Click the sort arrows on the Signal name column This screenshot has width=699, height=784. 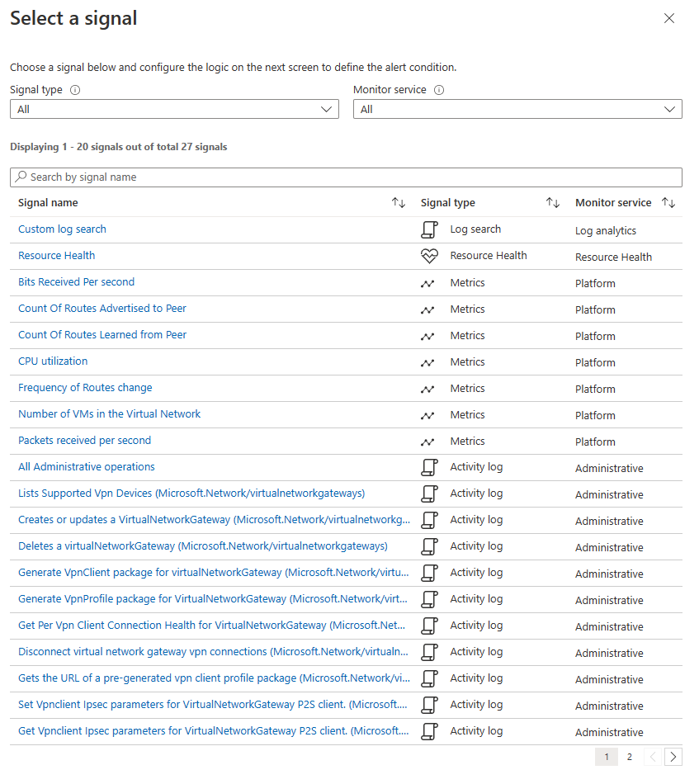399,202
